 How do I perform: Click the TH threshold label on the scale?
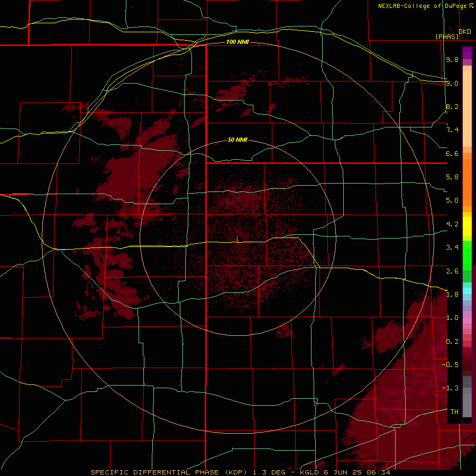pos(454,412)
